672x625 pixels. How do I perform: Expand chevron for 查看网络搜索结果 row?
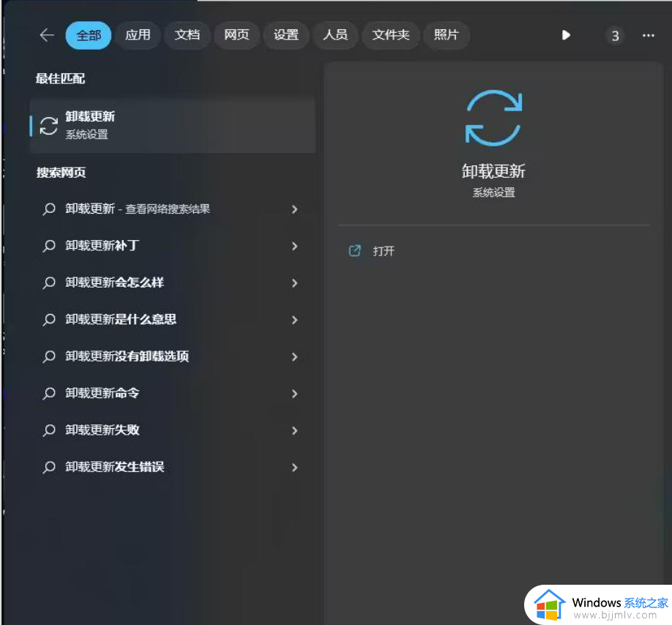(294, 209)
